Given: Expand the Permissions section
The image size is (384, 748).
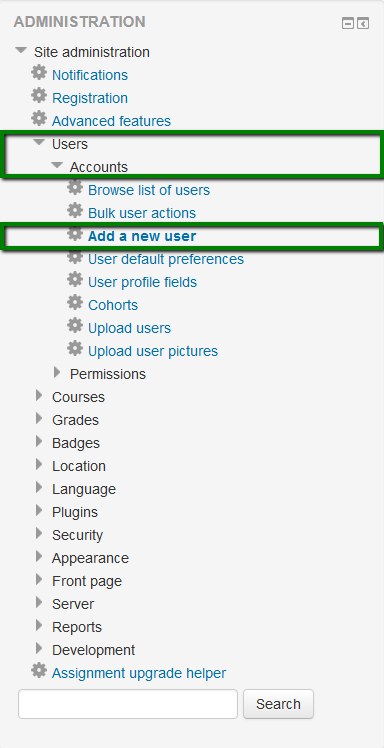Looking at the screenshot, I should 57,372.
